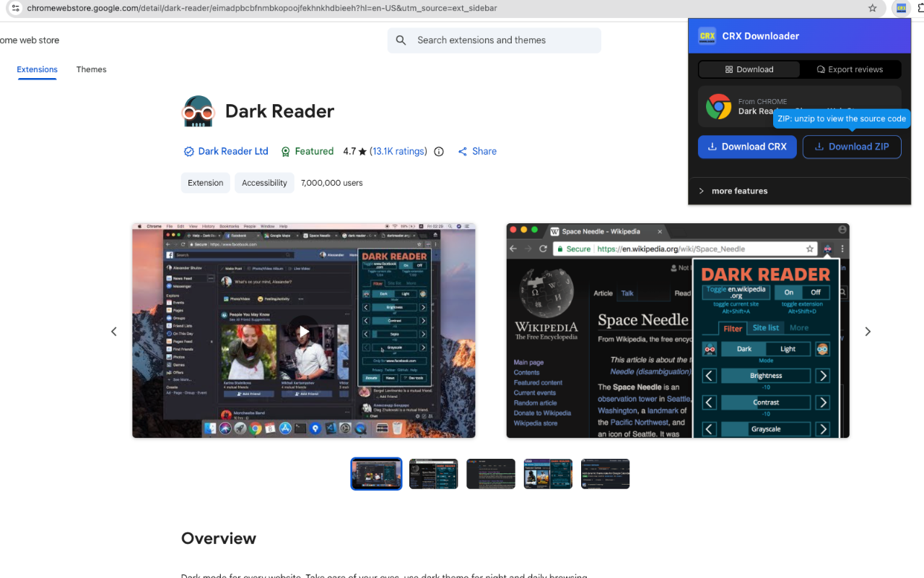Play the Dark Reader promo video
Screen dimensions: 924x578
click(x=304, y=331)
